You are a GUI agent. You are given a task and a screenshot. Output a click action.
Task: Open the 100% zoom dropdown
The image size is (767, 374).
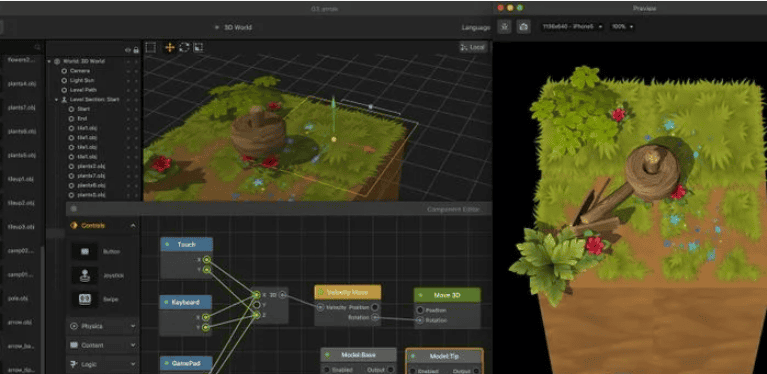[x=622, y=26]
